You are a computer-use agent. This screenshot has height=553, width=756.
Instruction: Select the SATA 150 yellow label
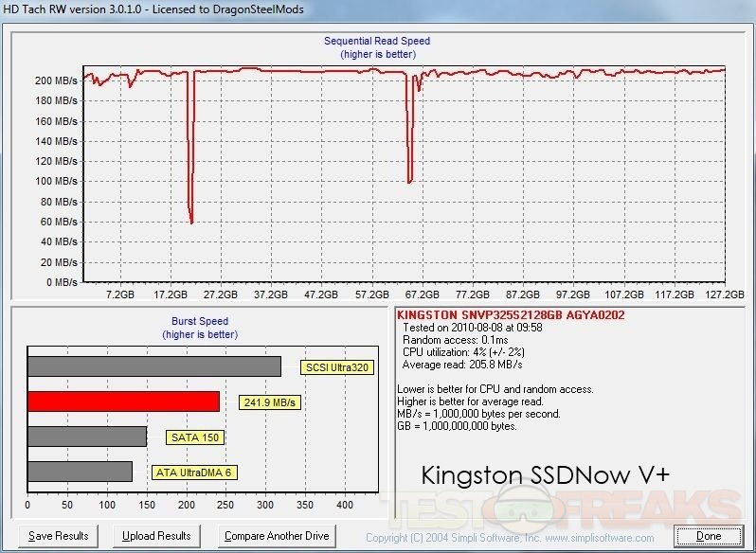pyautogui.click(x=194, y=437)
